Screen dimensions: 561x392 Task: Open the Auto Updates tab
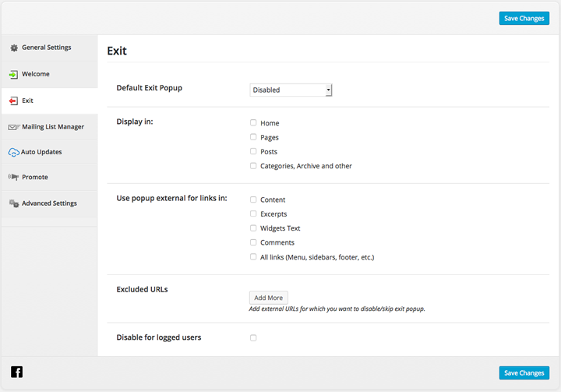(x=49, y=152)
